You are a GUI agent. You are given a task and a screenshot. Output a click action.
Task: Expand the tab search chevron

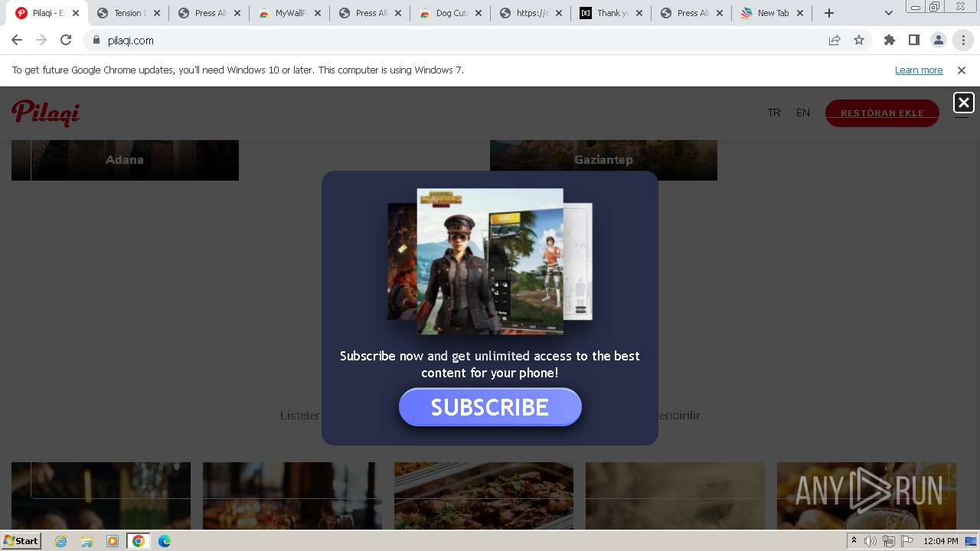tap(889, 13)
